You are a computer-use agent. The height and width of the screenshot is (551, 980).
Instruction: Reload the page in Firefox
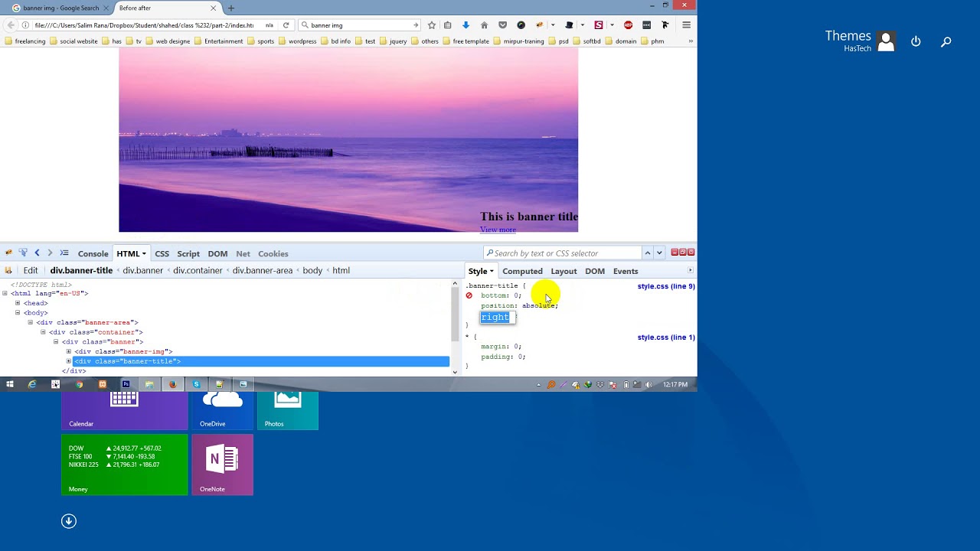click(x=286, y=25)
